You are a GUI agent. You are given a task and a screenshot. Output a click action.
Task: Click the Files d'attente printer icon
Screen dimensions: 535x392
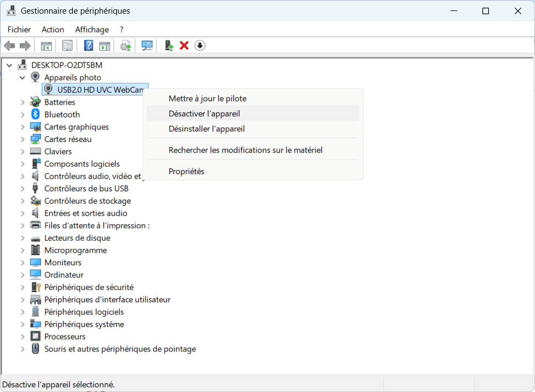(36, 225)
